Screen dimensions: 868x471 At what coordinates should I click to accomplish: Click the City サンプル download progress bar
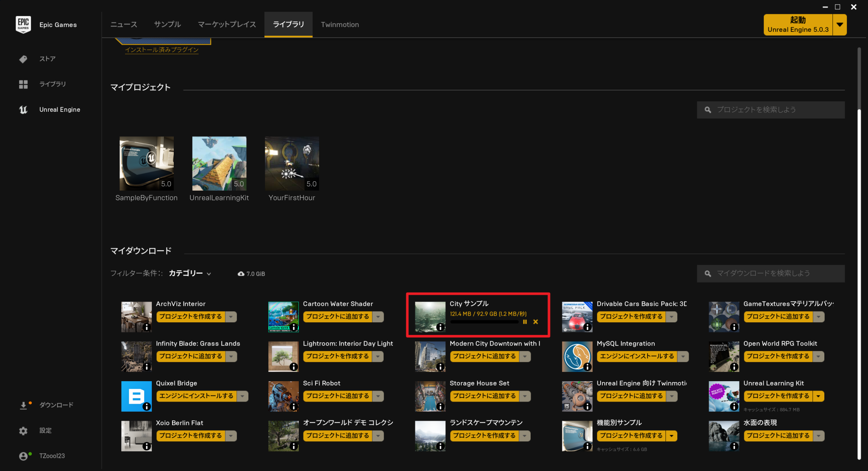[x=484, y=322]
